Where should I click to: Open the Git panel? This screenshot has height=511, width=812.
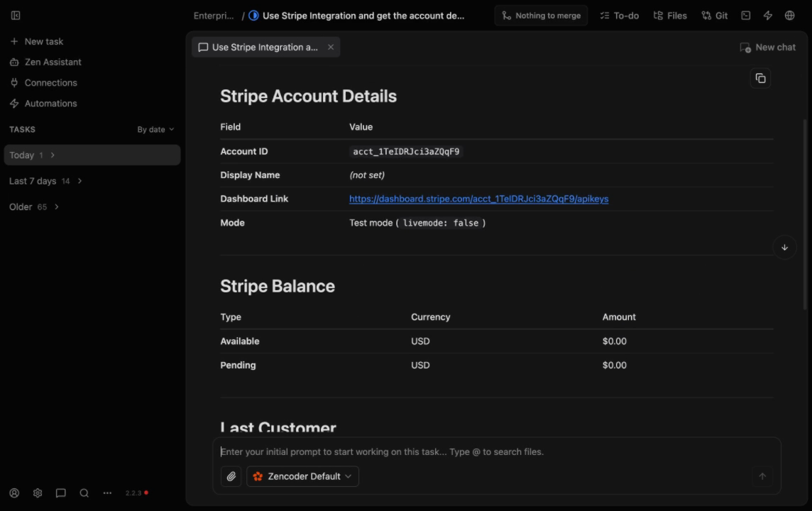pos(715,16)
